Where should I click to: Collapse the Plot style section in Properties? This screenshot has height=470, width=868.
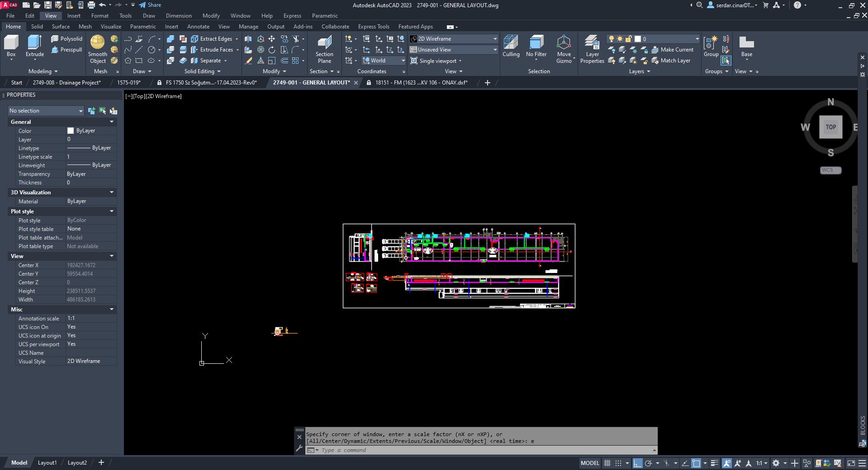coord(111,211)
